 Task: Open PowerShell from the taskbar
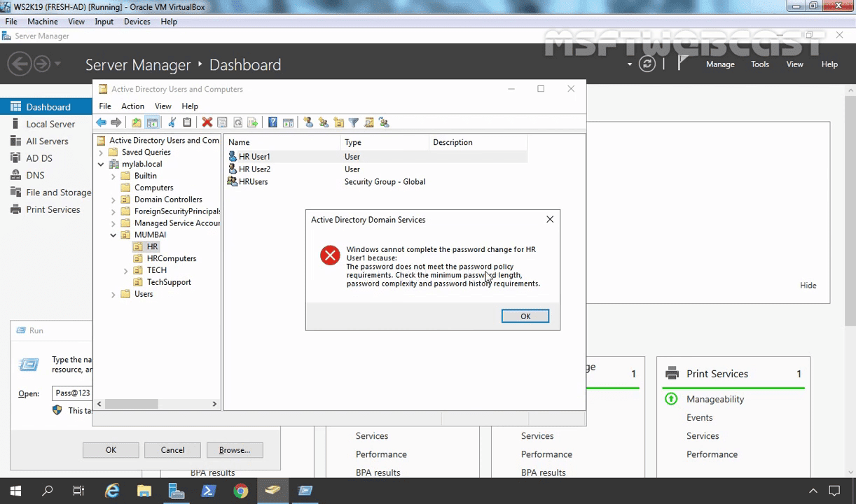point(208,491)
